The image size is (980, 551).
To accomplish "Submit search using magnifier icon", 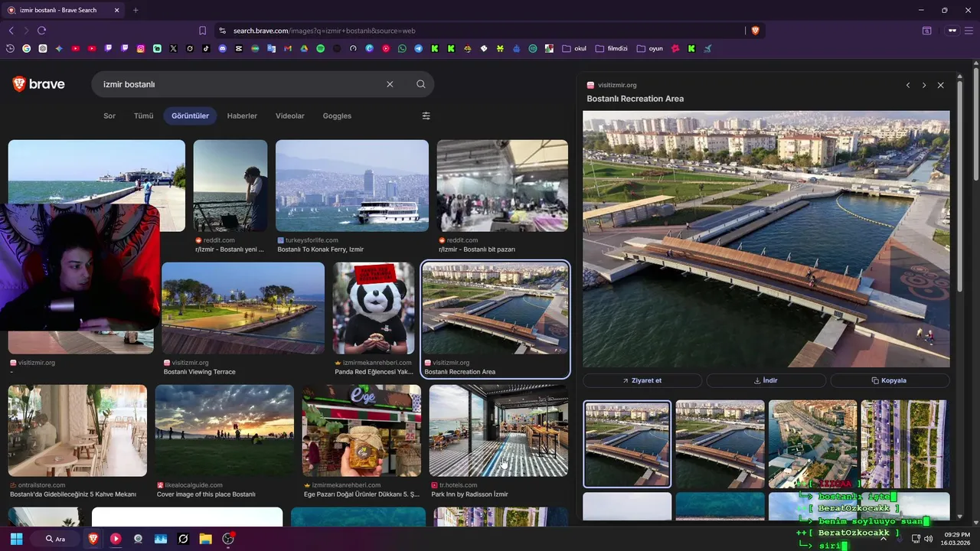I will [420, 84].
